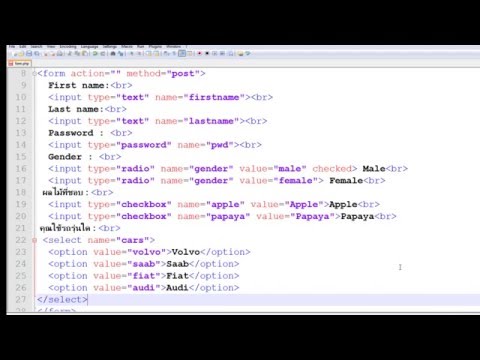
Task: Click 'checkbox' value on line 19
Action: [x=144, y=204]
